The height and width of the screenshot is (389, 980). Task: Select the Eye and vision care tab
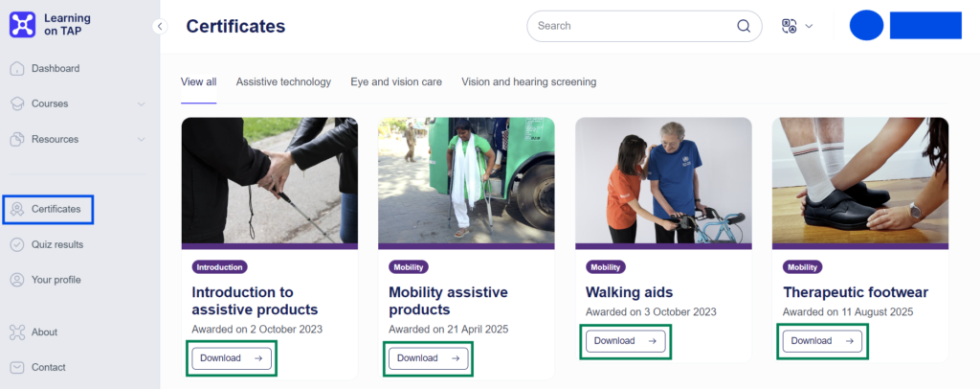click(x=396, y=82)
